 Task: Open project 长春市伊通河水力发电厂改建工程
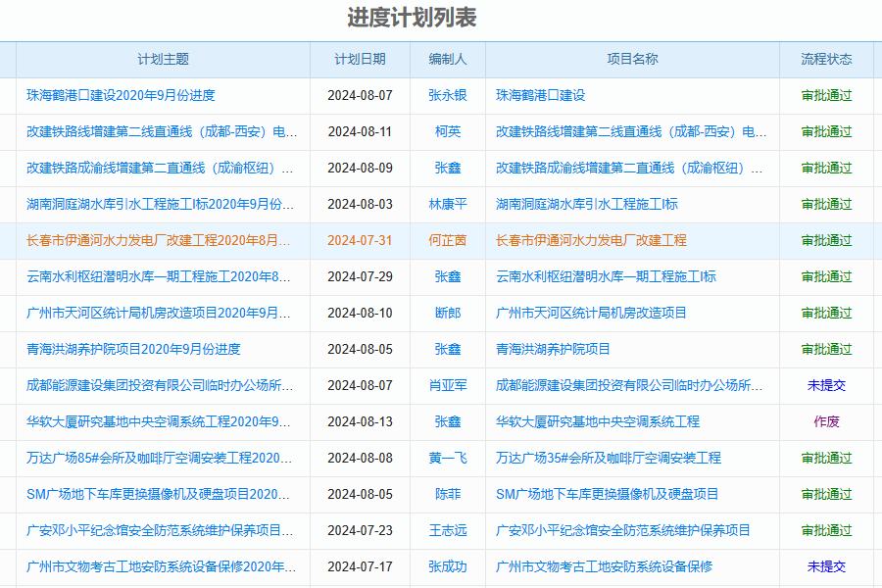(591, 240)
